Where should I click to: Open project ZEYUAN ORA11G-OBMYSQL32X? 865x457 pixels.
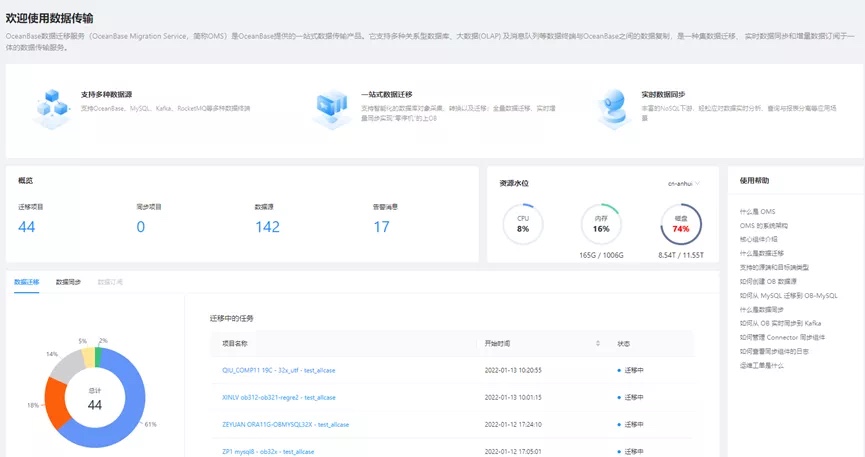pyautogui.click(x=285, y=424)
